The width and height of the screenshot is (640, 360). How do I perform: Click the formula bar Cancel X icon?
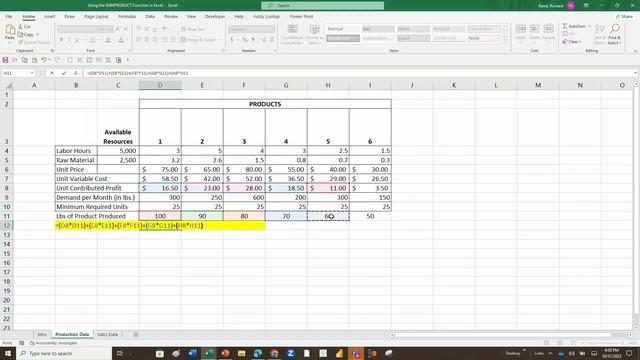click(x=52, y=73)
